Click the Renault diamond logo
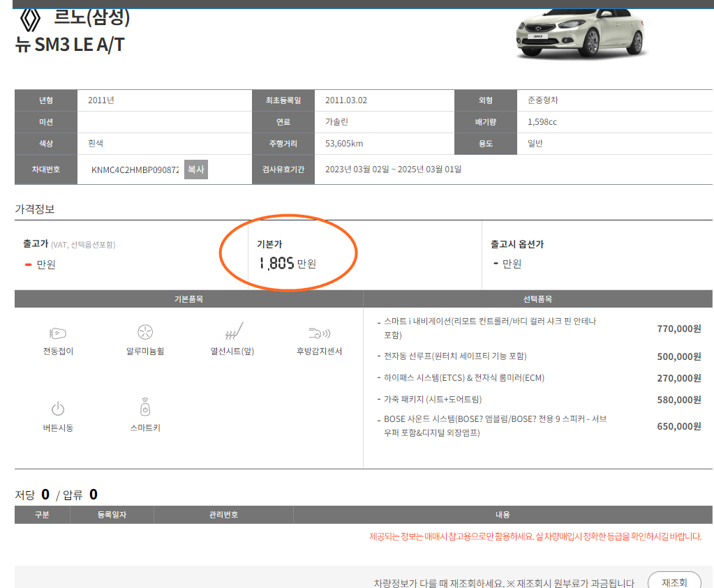Screen dimensions: 714x588 pyautogui.click(x=30, y=20)
